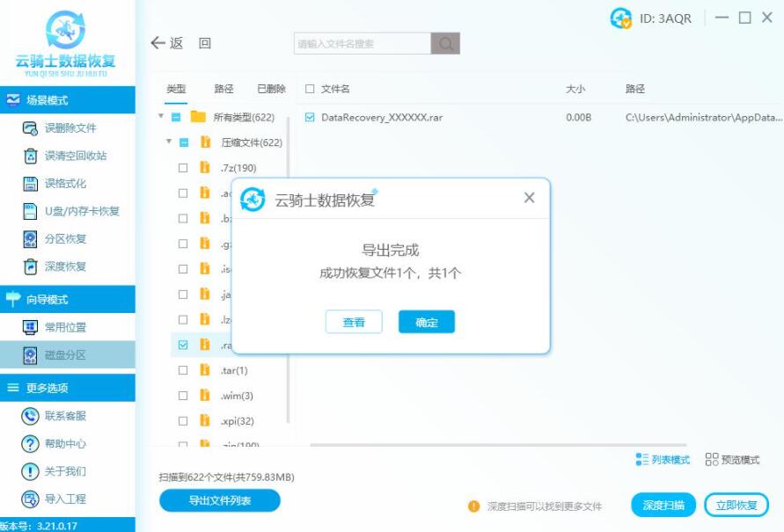Click 立即恢复 recover now button
Viewport: 784px width, 532px height.
[736, 505]
